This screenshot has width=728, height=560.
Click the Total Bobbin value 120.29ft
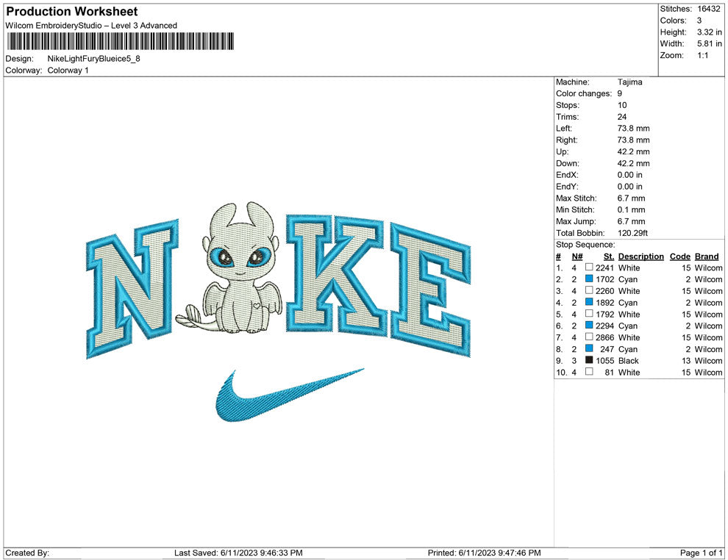coord(633,233)
